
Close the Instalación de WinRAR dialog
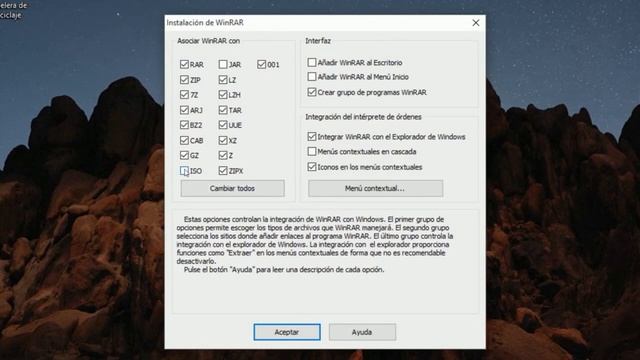point(476,23)
